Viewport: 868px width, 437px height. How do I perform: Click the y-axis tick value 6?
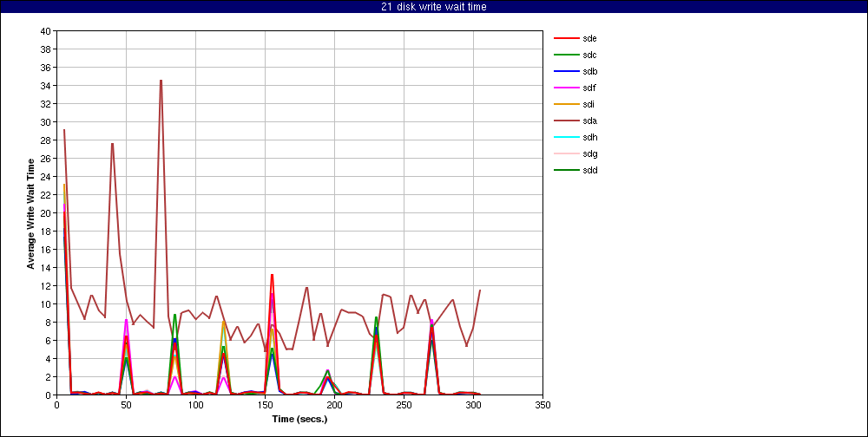(x=49, y=341)
